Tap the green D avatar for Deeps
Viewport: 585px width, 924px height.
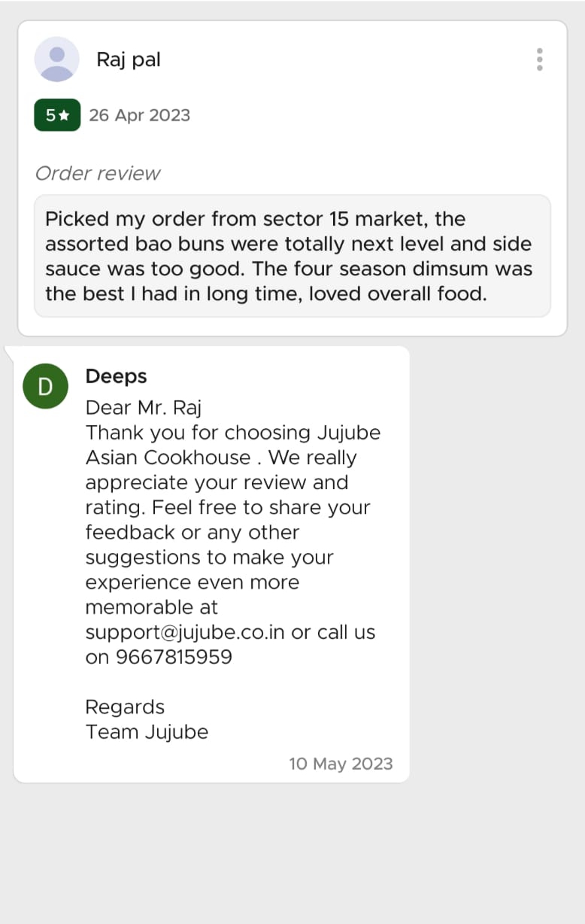point(45,387)
